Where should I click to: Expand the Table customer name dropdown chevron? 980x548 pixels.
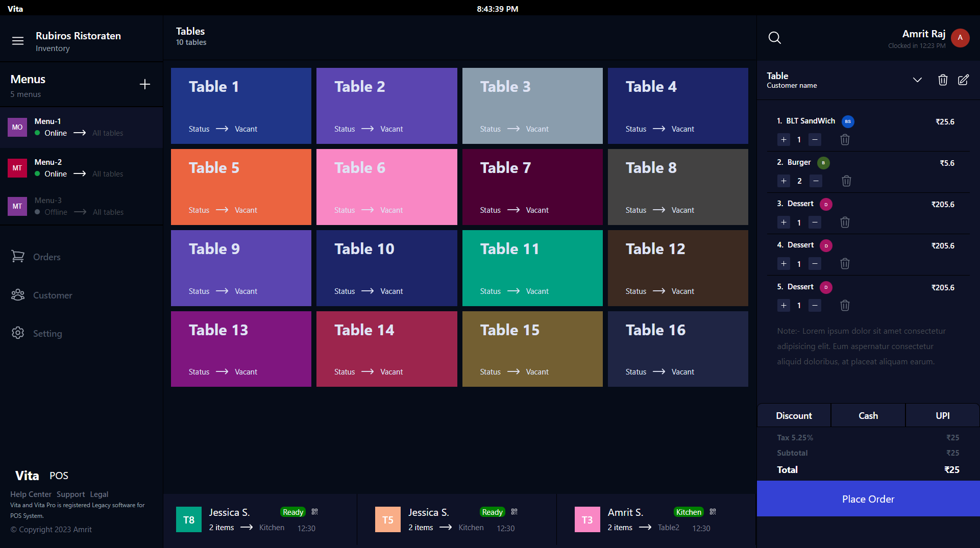click(917, 80)
